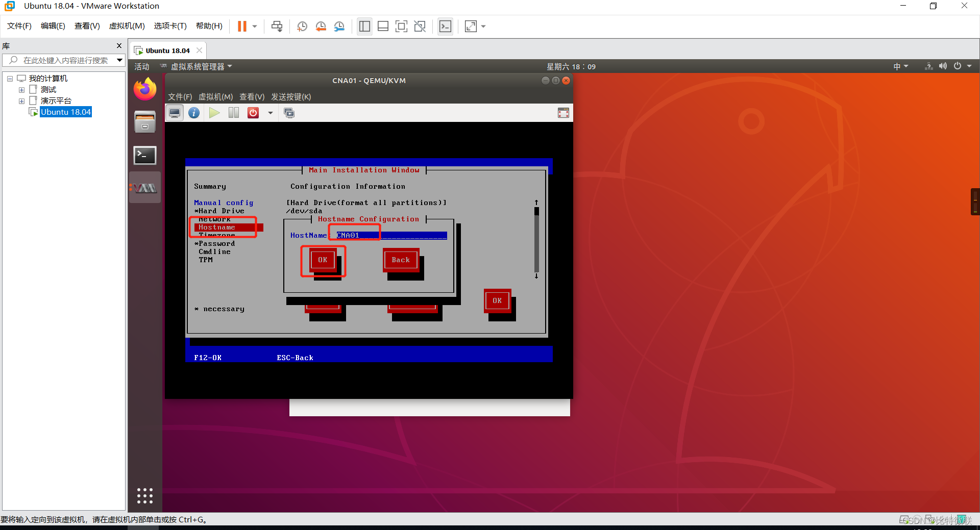
Task: Expand the 演示平台 node in the library tree
Action: (21, 100)
